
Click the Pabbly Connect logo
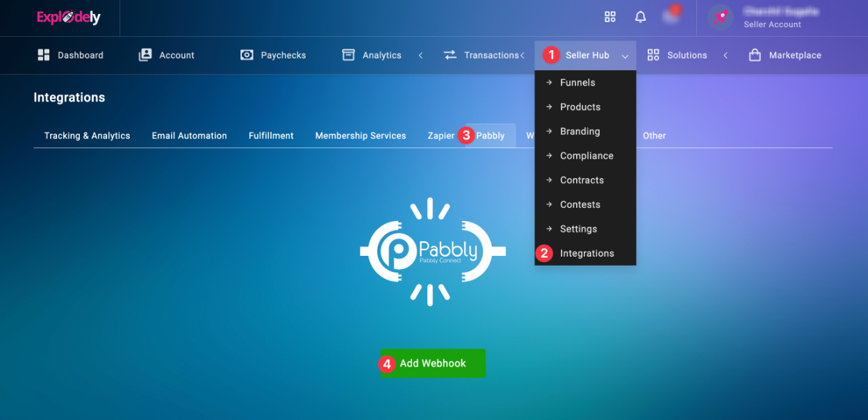pyautogui.click(x=433, y=252)
